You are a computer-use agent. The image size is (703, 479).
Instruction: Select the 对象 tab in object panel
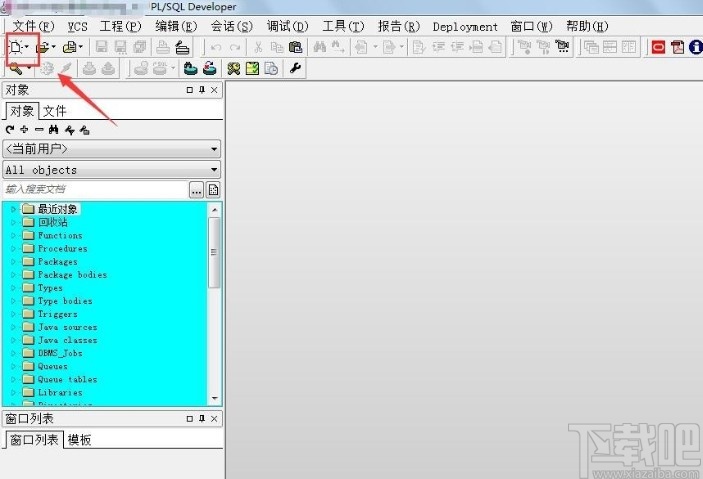click(x=22, y=111)
